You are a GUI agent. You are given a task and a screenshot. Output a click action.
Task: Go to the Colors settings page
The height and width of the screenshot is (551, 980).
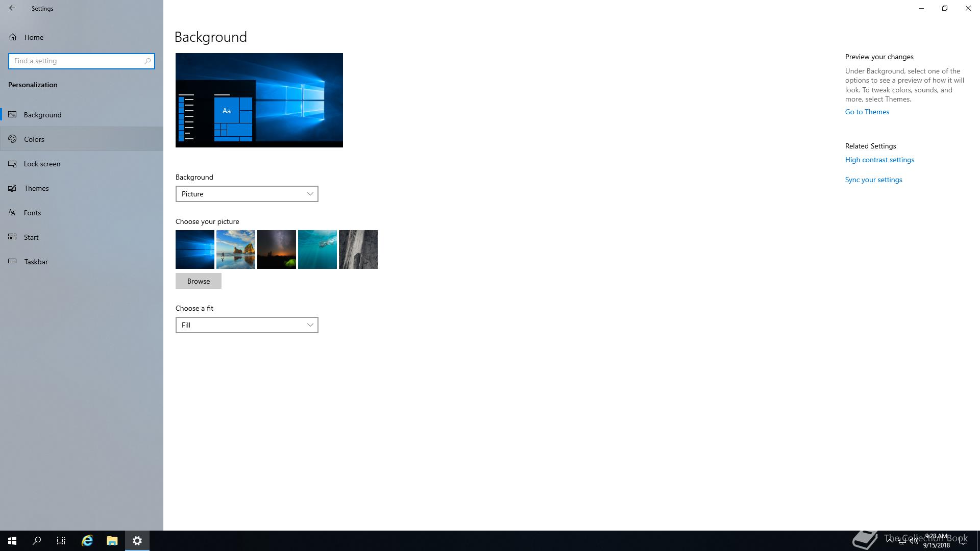[x=34, y=139]
